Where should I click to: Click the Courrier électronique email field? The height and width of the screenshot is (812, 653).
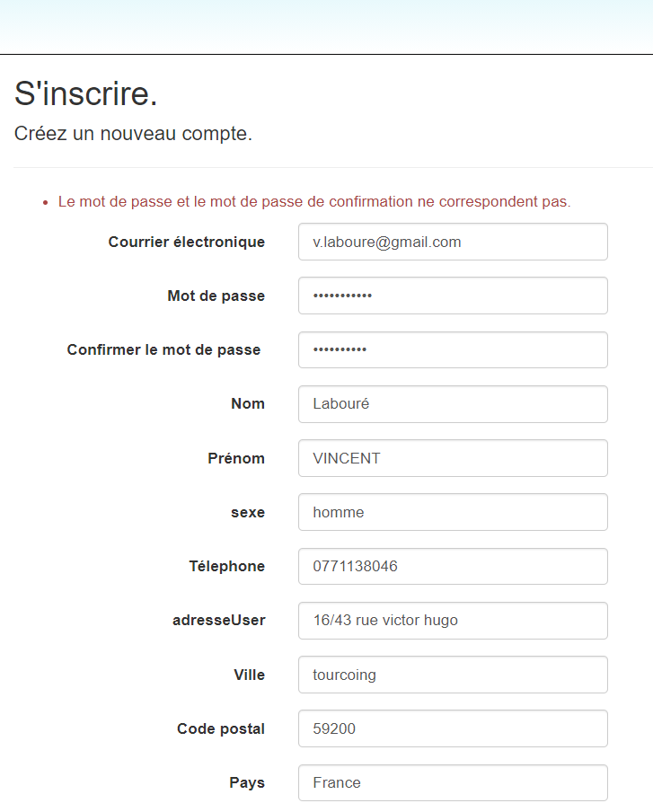tap(453, 242)
